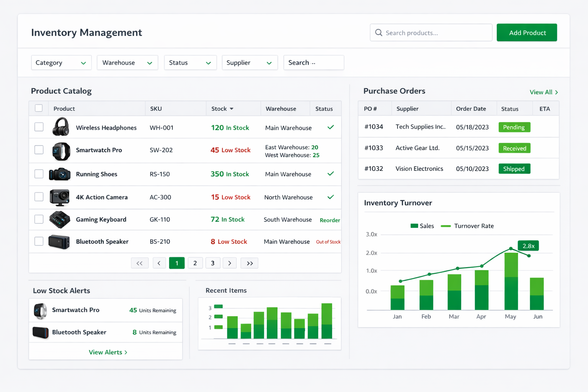Open the Category filter dropdown
The height and width of the screenshot is (392, 588).
tap(61, 63)
